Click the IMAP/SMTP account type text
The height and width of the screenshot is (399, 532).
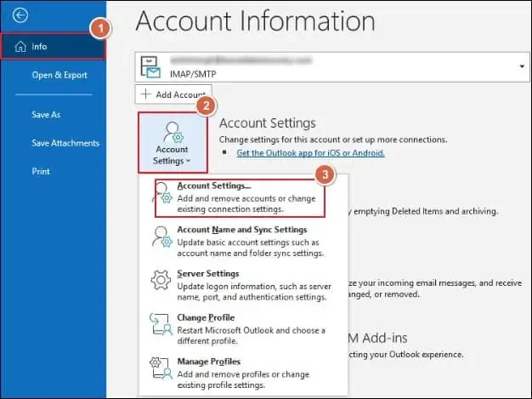193,74
